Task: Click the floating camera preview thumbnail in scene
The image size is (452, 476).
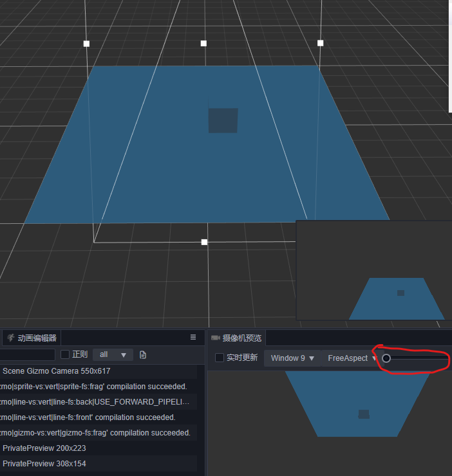Action: pos(374,270)
